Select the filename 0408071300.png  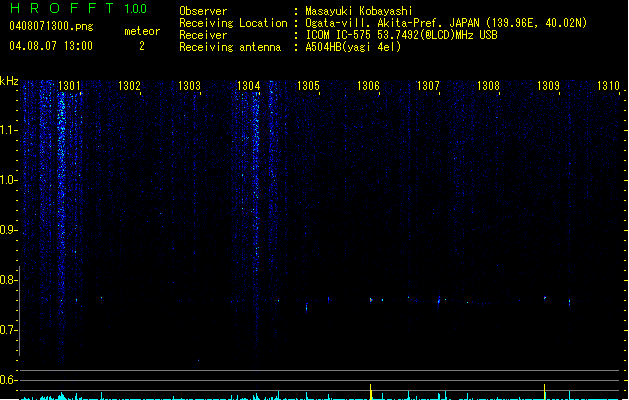[51, 26]
